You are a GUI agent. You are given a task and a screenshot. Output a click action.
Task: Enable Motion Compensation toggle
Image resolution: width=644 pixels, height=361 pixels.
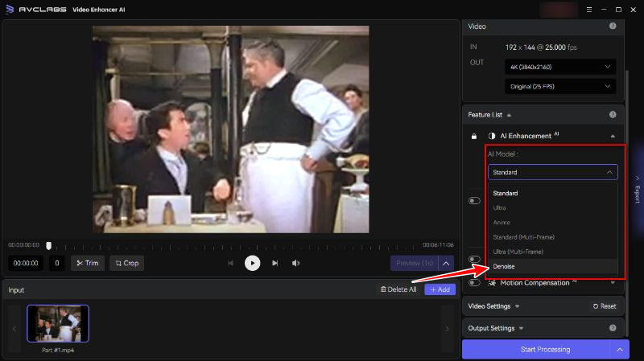pyautogui.click(x=474, y=283)
